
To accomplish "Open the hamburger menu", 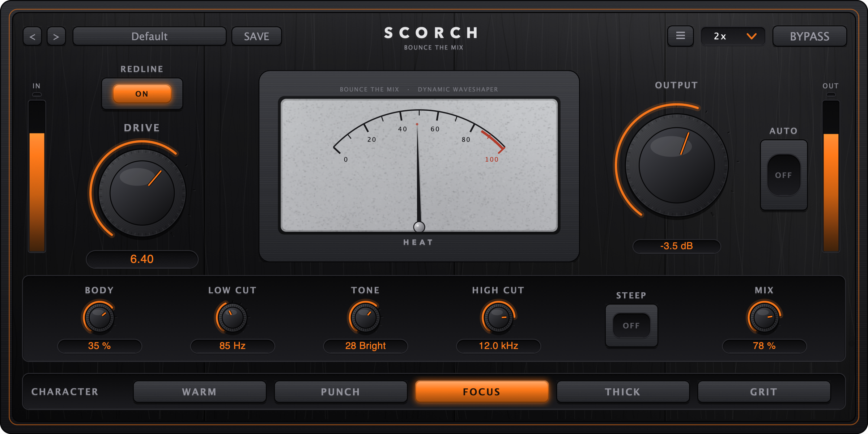I will (x=680, y=36).
